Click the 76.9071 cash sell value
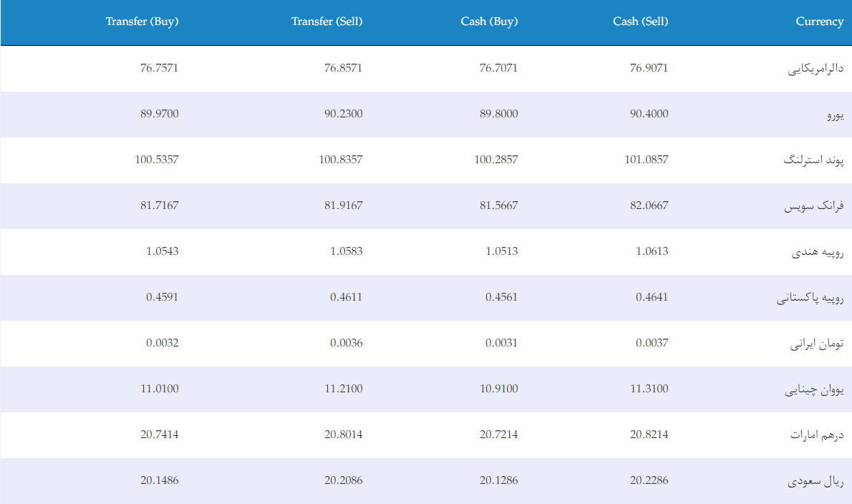 pyautogui.click(x=649, y=68)
